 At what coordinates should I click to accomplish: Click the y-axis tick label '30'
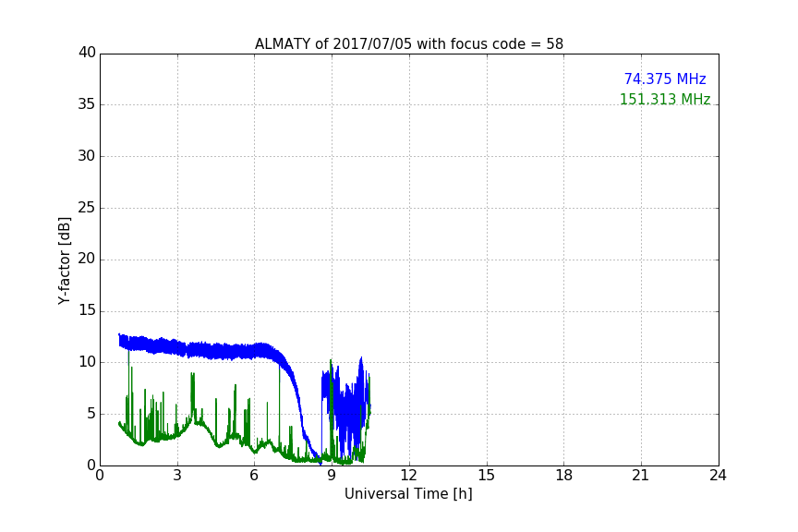(x=87, y=156)
